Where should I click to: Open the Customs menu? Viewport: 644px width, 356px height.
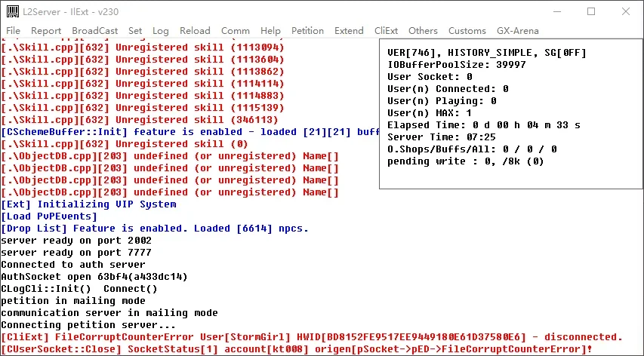[x=467, y=31]
